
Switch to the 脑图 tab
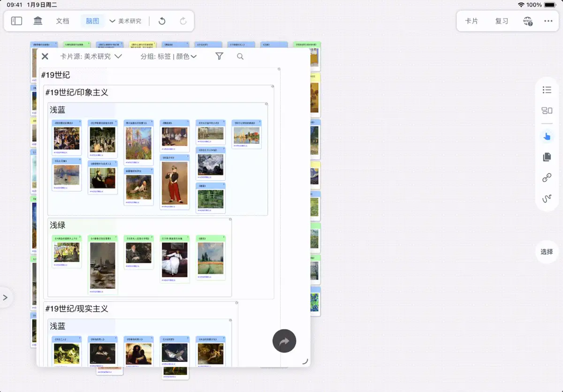(x=92, y=21)
